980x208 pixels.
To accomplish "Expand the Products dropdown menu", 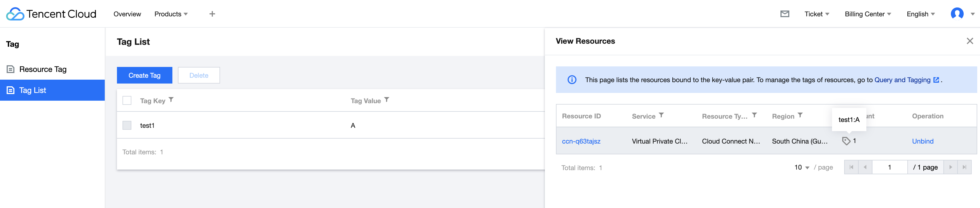I will pyautogui.click(x=171, y=14).
